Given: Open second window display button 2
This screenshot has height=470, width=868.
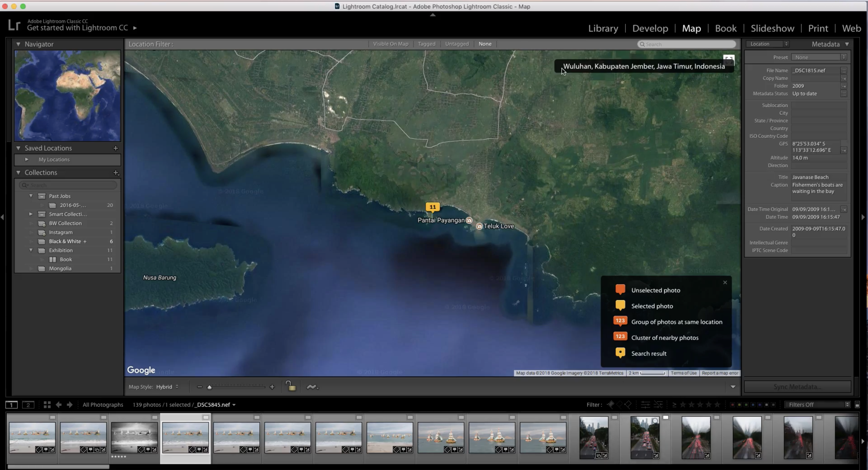Looking at the screenshot, I should coord(28,405).
